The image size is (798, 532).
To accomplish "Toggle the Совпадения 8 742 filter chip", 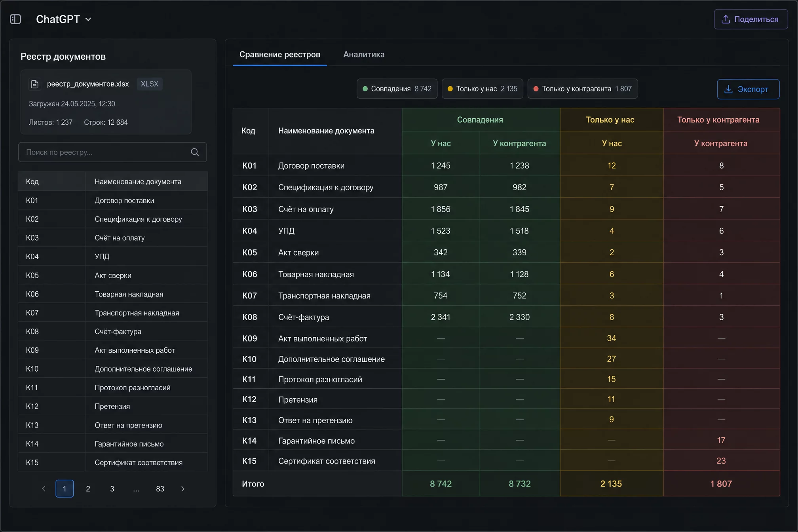I will (397, 89).
